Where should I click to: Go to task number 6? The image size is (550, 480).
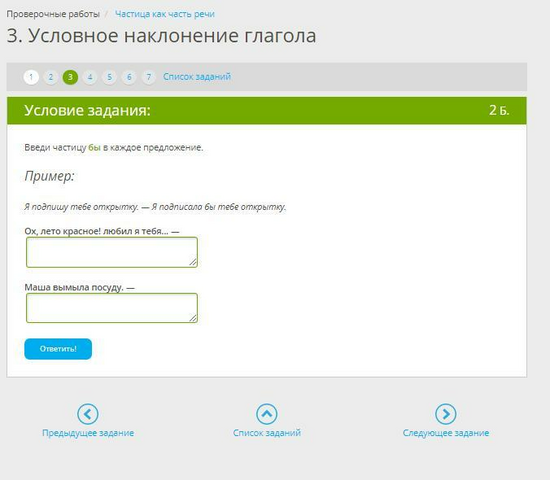tap(129, 77)
